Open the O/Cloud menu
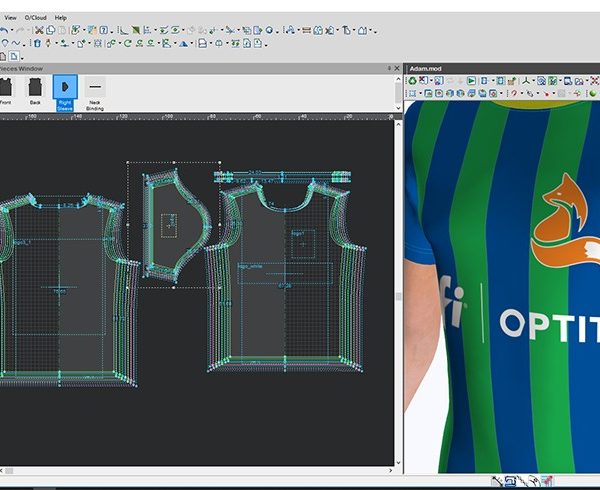 [35, 17]
